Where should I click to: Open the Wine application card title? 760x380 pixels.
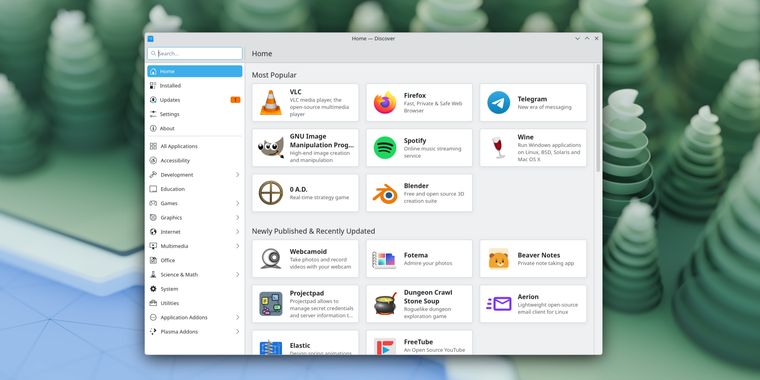pos(525,137)
